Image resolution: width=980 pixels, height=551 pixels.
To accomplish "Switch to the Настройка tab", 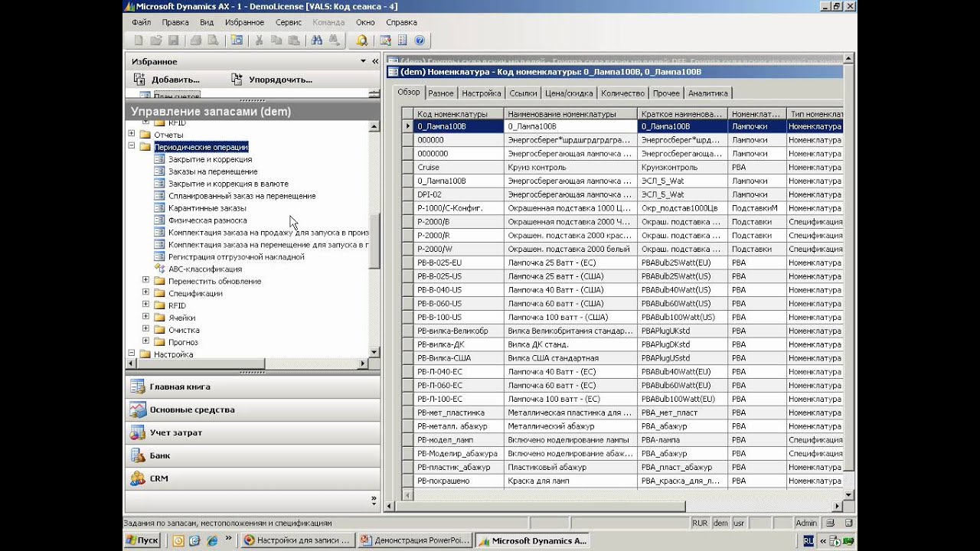I will pyautogui.click(x=482, y=93).
